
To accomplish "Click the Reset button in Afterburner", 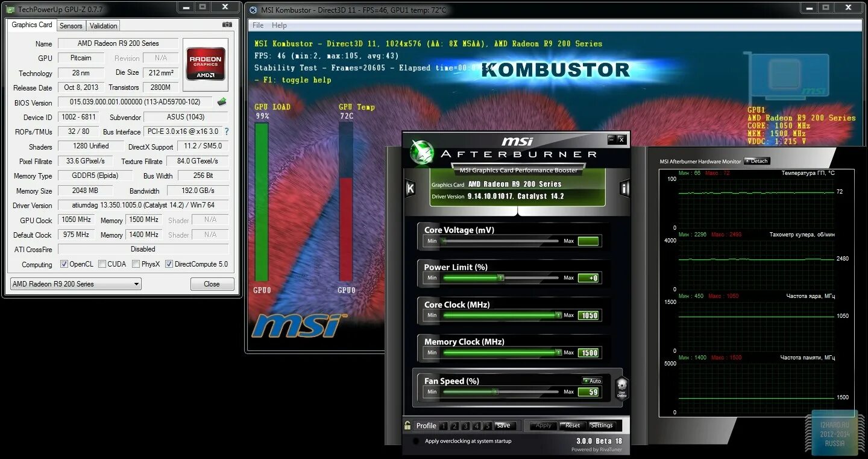I will tap(573, 425).
